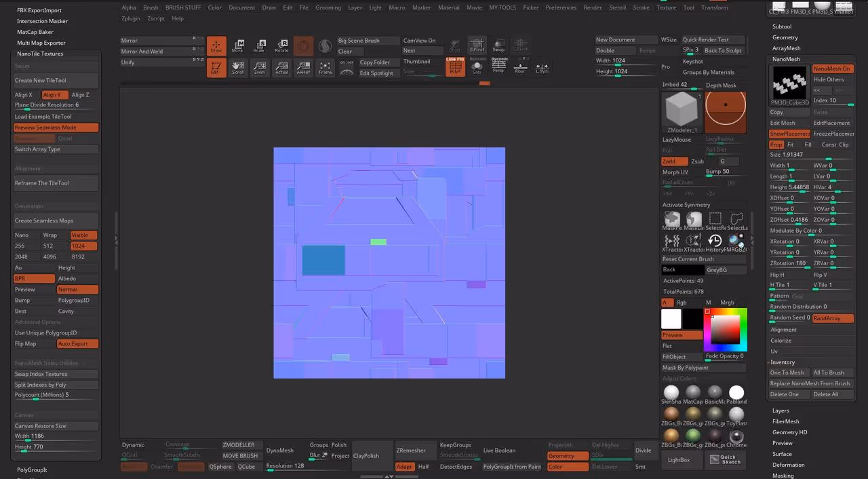The height and width of the screenshot is (479, 868).
Task: Expand the Alignment subsection in NanoMesh
Action: 784,330
